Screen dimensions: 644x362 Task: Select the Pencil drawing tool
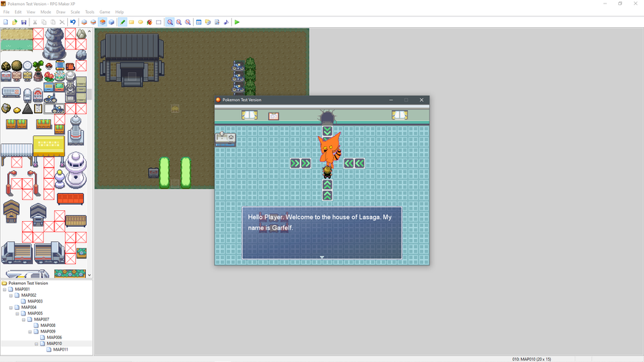122,22
